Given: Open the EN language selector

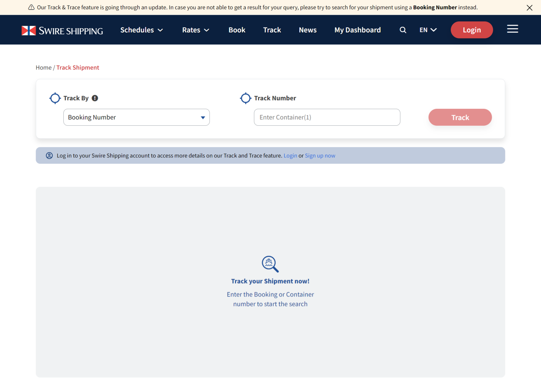Looking at the screenshot, I should point(428,30).
